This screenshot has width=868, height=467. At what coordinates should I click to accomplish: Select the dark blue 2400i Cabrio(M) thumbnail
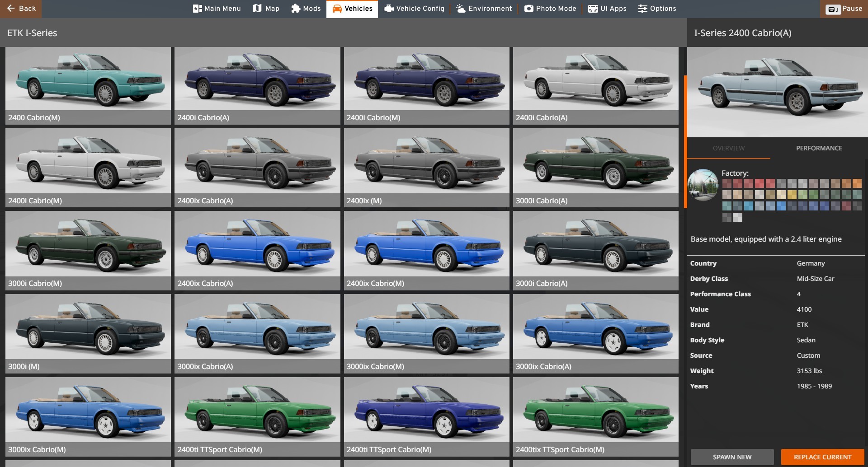[x=426, y=86]
